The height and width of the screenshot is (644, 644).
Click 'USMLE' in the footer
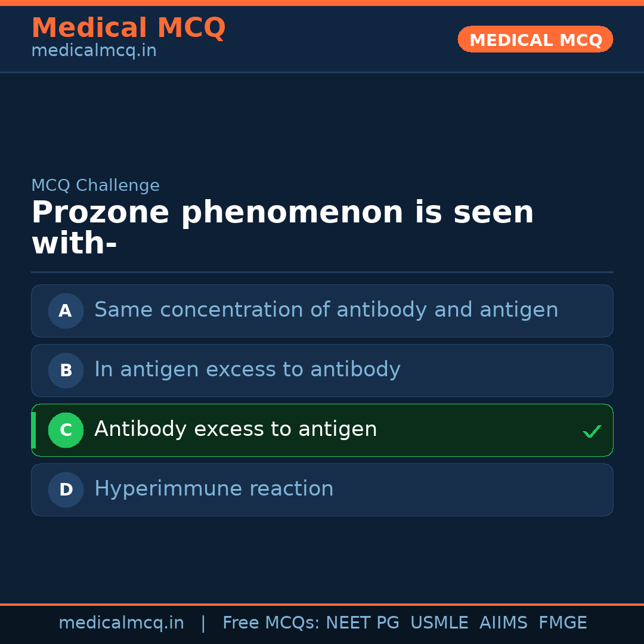[439, 623]
